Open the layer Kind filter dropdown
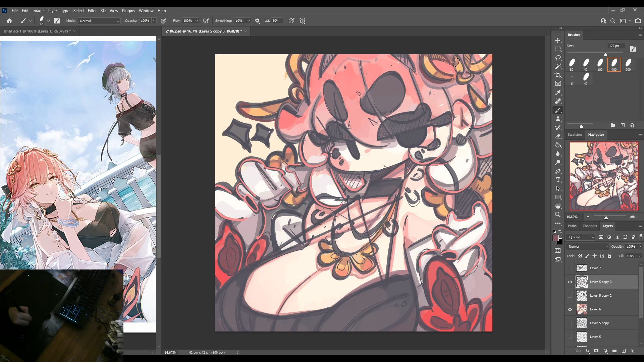644x362 pixels. pyautogui.click(x=581, y=237)
